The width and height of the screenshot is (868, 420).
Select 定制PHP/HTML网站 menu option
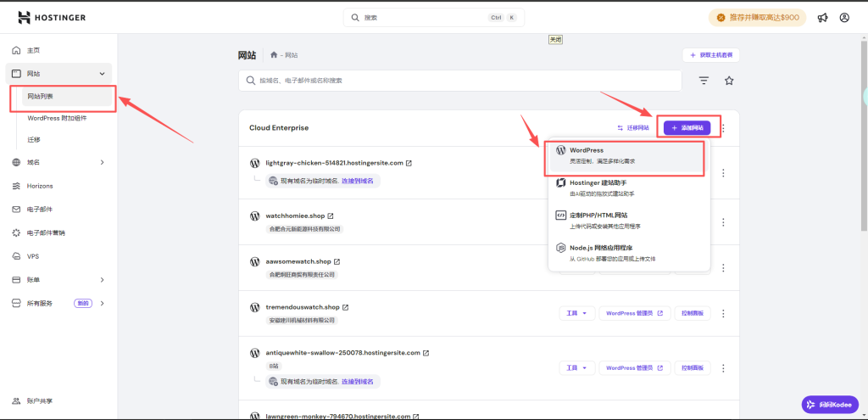630,220
